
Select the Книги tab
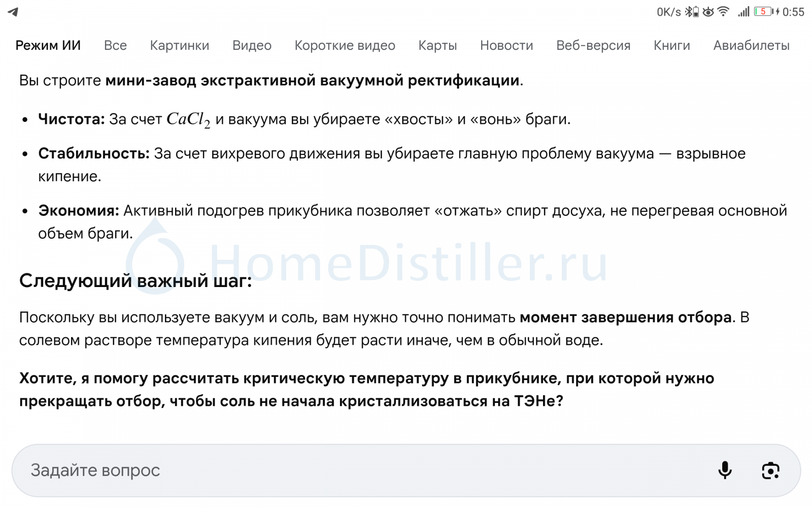click(x=671, y=45)
